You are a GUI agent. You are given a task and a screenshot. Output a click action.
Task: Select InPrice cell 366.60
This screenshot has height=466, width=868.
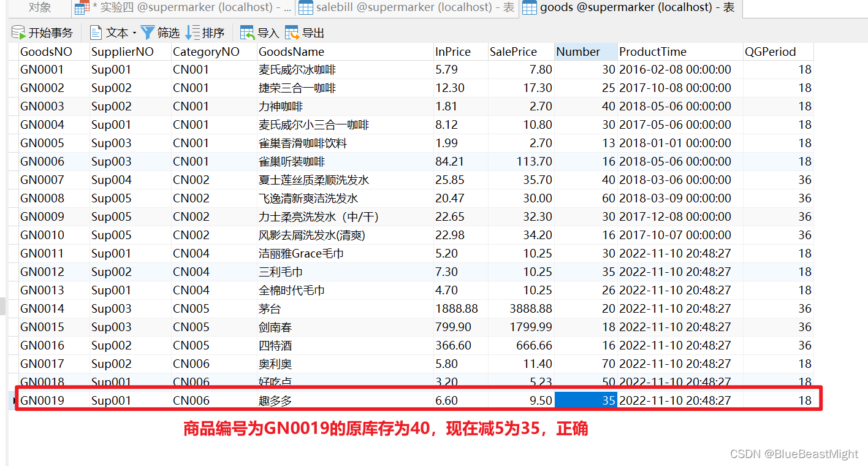tap(460, 345)
